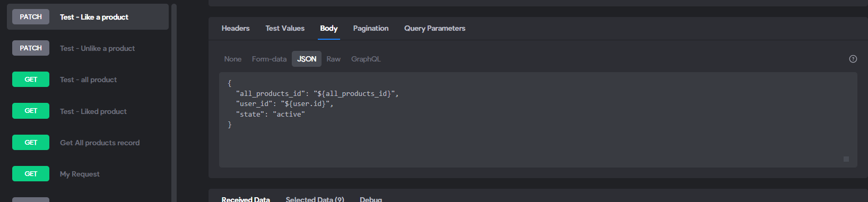Click the "user_id" line in the body

285,104
